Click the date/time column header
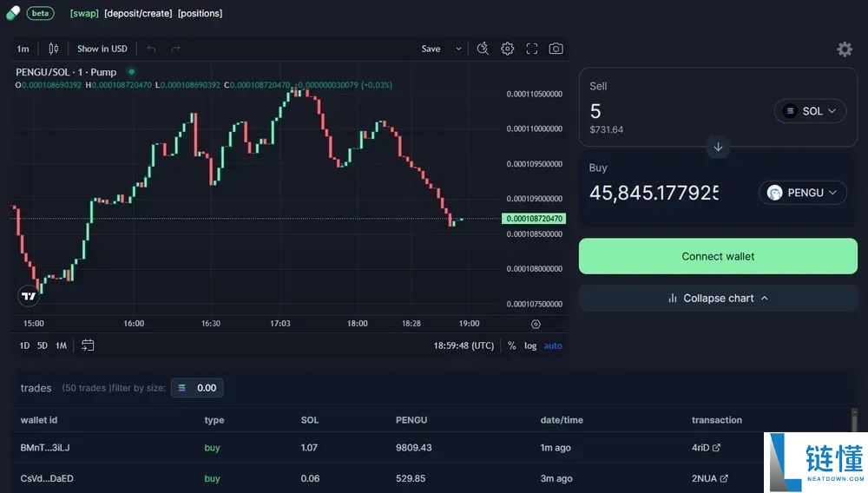Image resolution: width=868 pixels, height=493 pixels. 562,420
